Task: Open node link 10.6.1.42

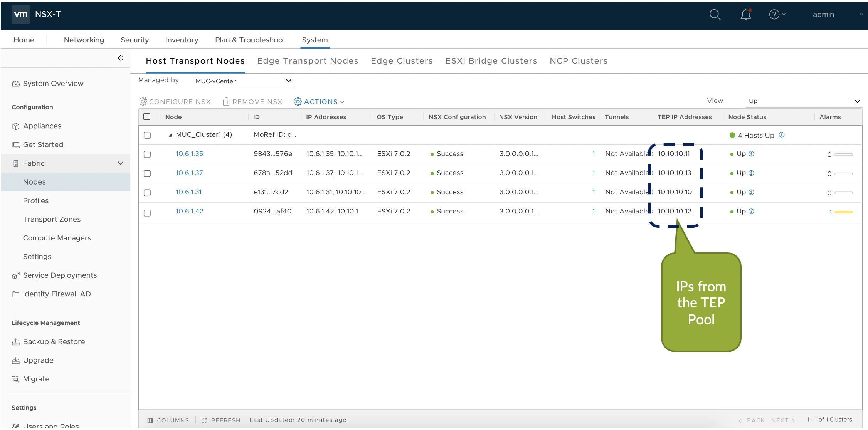Action: pyautogui.click(x=189, y=211)
